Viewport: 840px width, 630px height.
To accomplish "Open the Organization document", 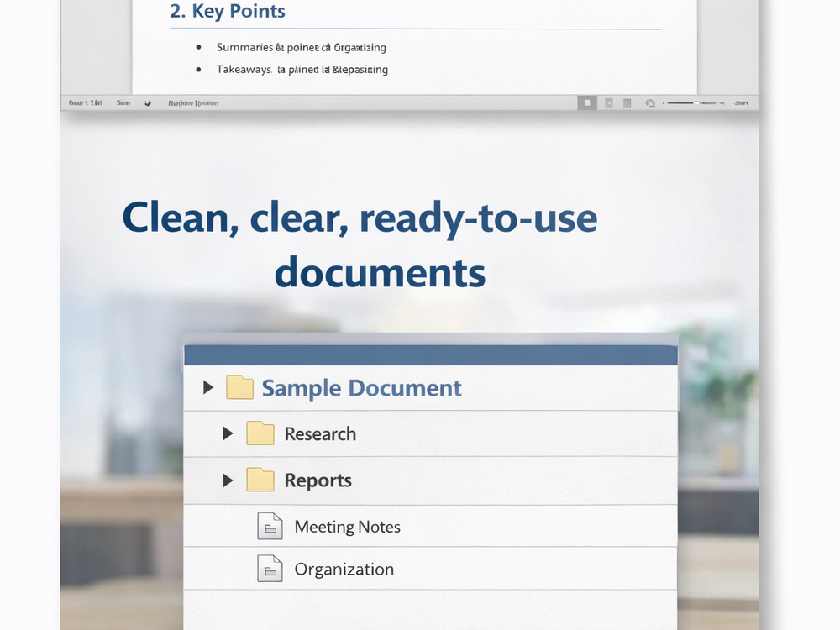I will pyautogui.click(x=344, y=569).
